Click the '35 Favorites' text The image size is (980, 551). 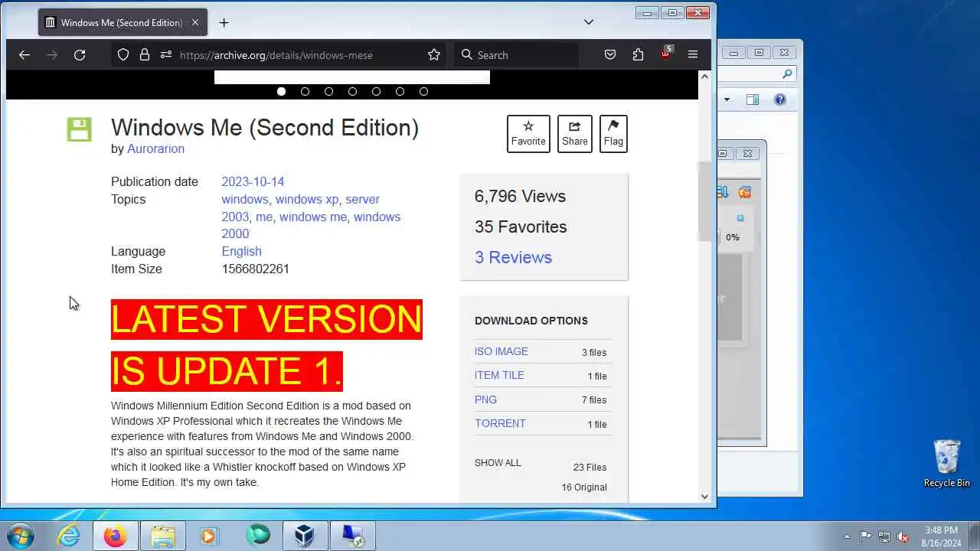[x=521, y=227]
